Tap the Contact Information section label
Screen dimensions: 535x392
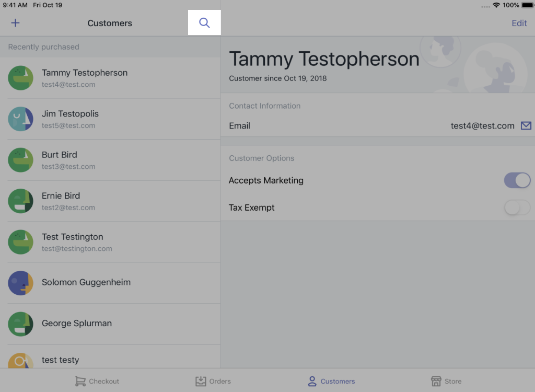[x=264, y=106]
